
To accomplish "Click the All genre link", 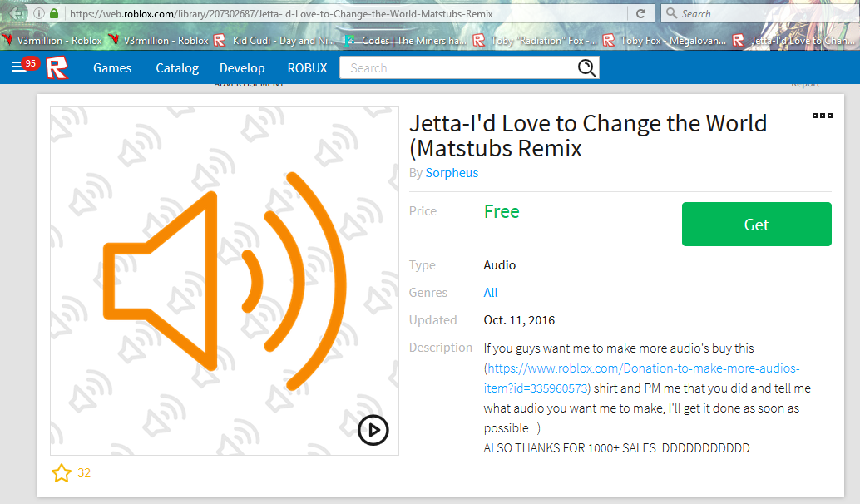I will 491,292.
